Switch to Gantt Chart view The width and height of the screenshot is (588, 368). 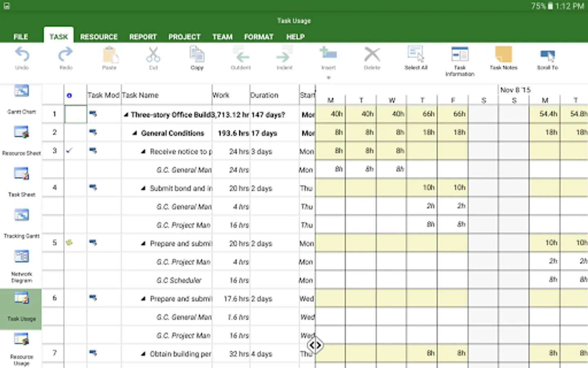21,99
